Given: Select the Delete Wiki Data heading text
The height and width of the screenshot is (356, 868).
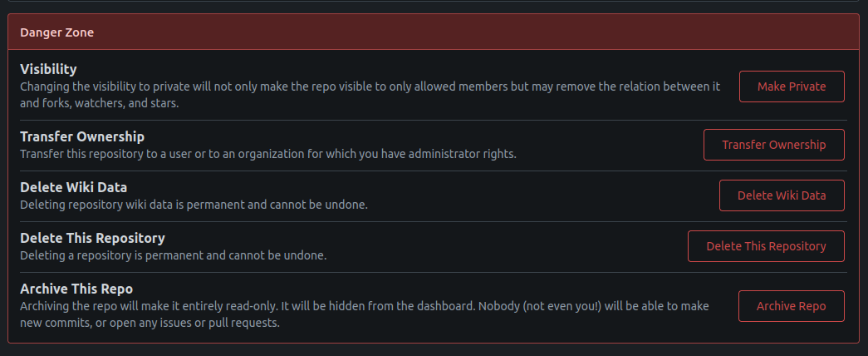Looking at the screenshot, I should coord(73,187).
